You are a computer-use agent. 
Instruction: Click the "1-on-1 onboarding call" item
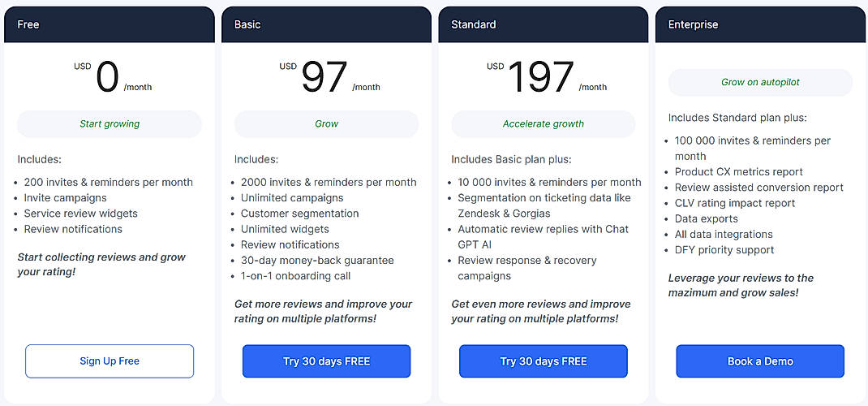coord(296,276)
